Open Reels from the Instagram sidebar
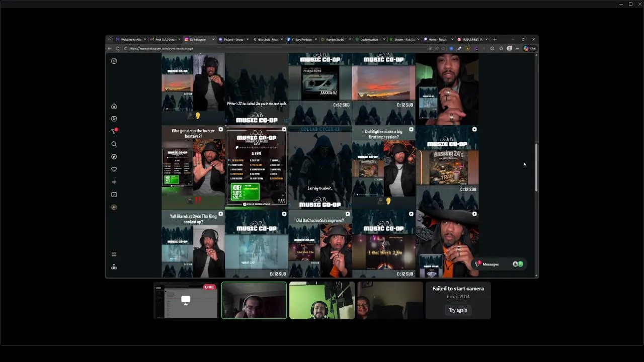This screenshot has height=362, width=644. pyautogui.click(x=114, y=119)
